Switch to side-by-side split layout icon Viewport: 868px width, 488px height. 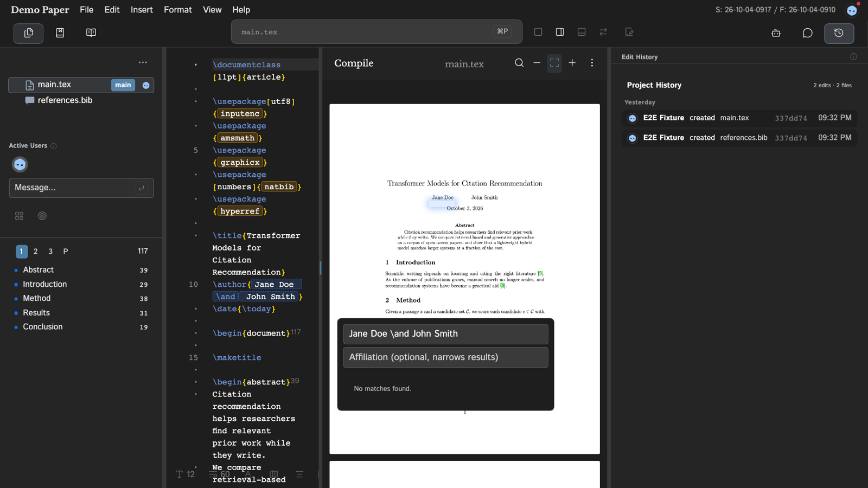pyautogui.click(x=560, y=32)
